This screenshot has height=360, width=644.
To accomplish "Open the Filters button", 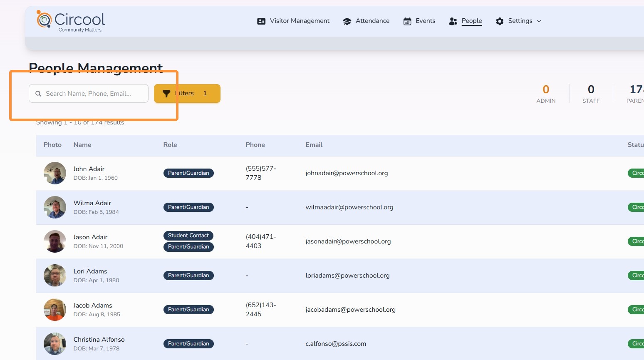I will (x=187, y=93).
